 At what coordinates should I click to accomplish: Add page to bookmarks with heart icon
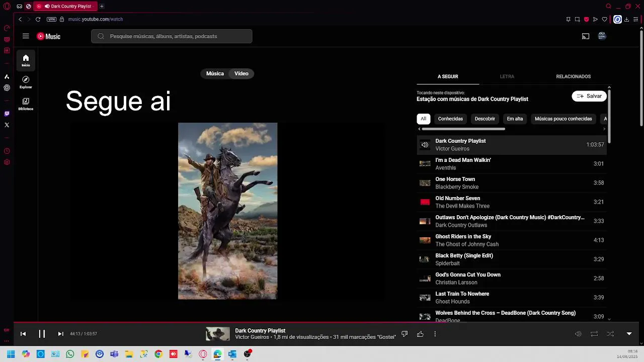(604, 19)
